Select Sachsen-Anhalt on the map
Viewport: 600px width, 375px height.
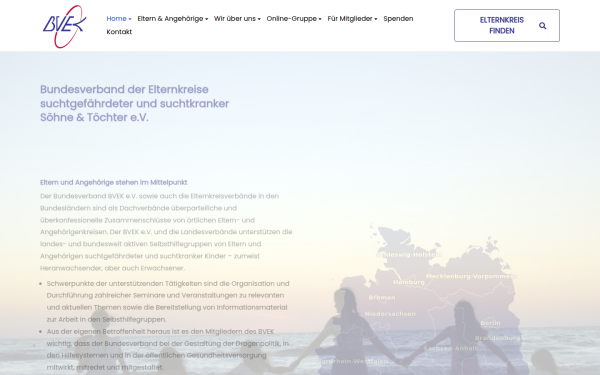[450, 348]
